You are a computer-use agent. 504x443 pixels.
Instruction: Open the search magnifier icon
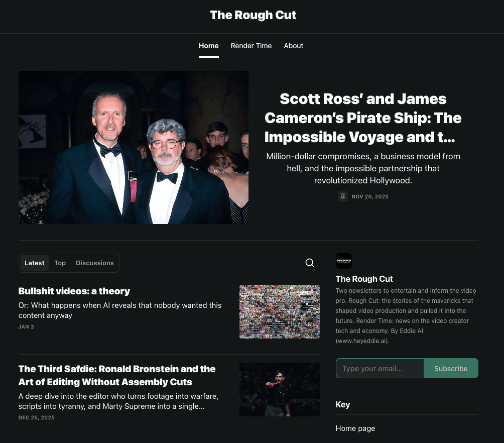310,263
